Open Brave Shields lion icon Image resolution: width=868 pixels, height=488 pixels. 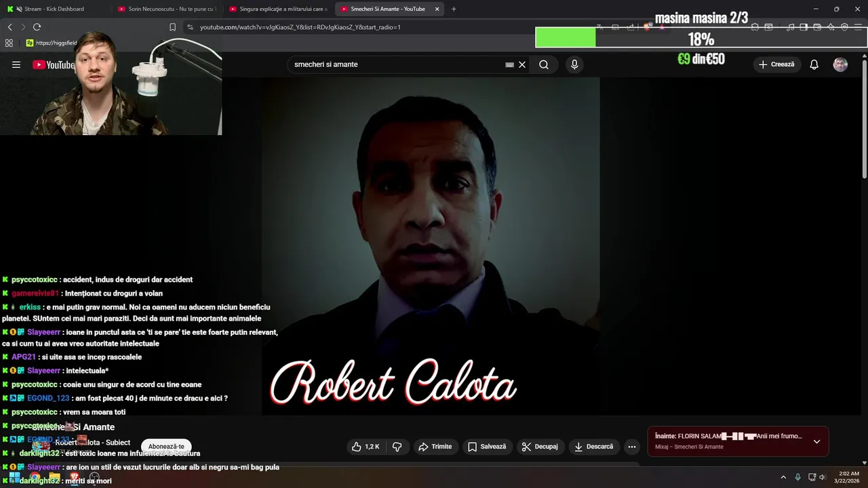647,27
